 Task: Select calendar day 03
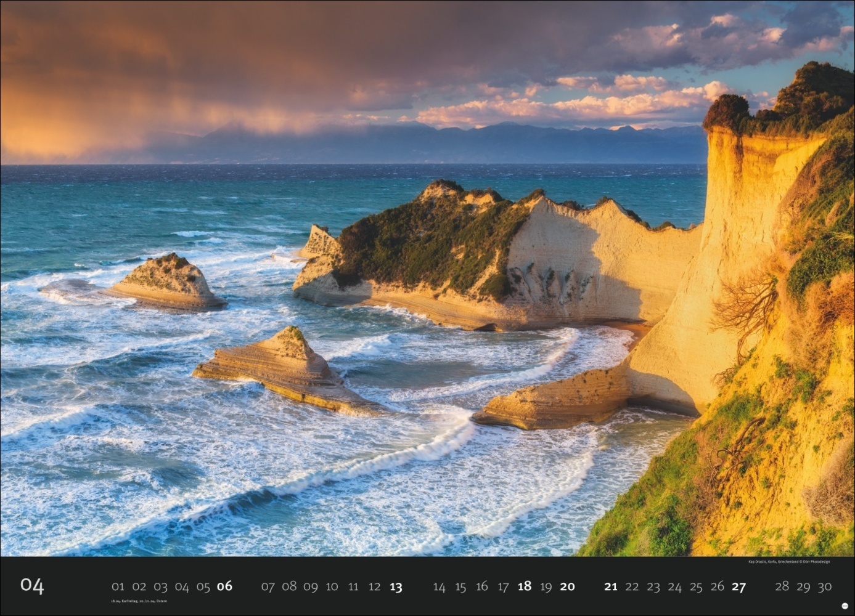(160, 587)
